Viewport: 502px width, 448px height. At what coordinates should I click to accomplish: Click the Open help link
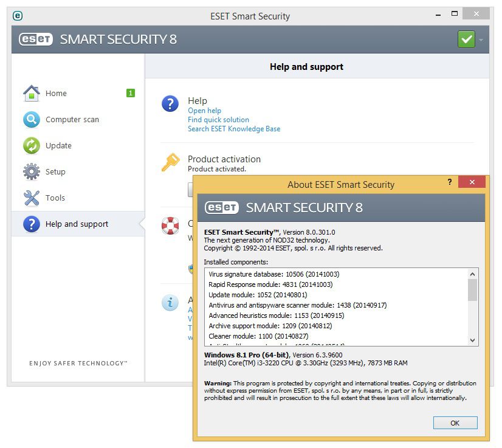[x=204, y=111]
